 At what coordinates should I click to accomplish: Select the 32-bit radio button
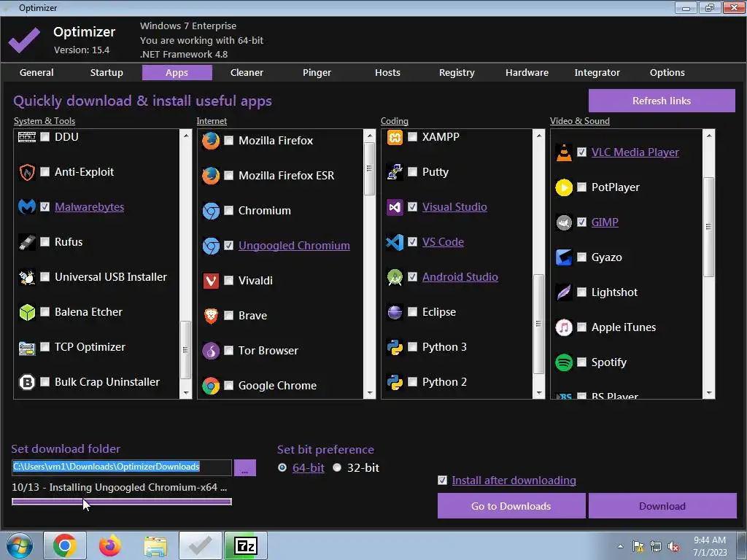click(337, 467)
